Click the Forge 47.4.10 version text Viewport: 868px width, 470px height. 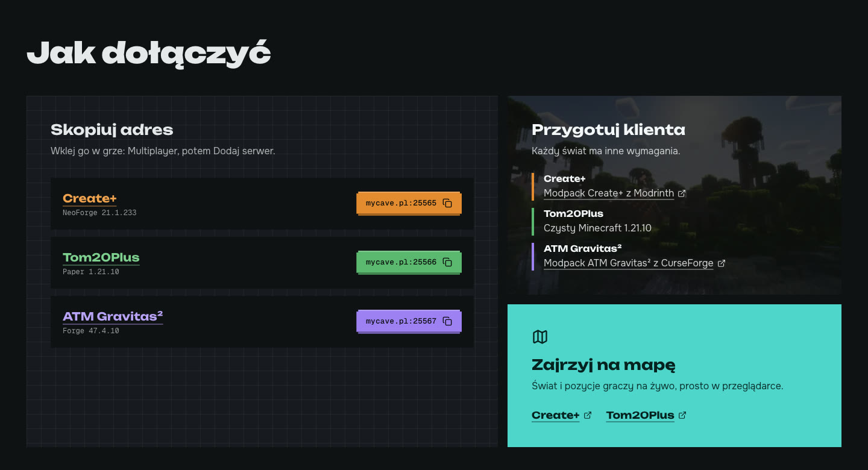point(91,331)
